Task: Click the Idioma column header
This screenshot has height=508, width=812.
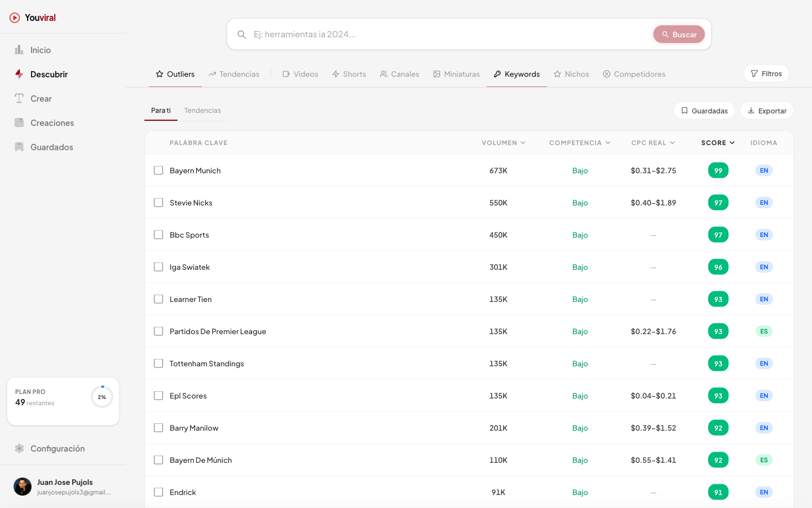Action: [x=764, y=143]
